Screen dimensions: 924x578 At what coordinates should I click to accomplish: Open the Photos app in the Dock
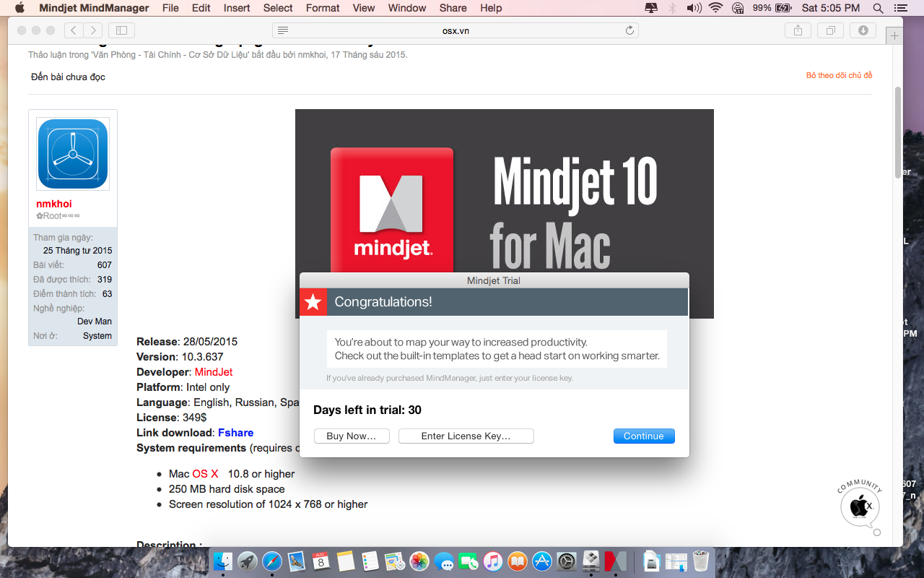[419, 561]
